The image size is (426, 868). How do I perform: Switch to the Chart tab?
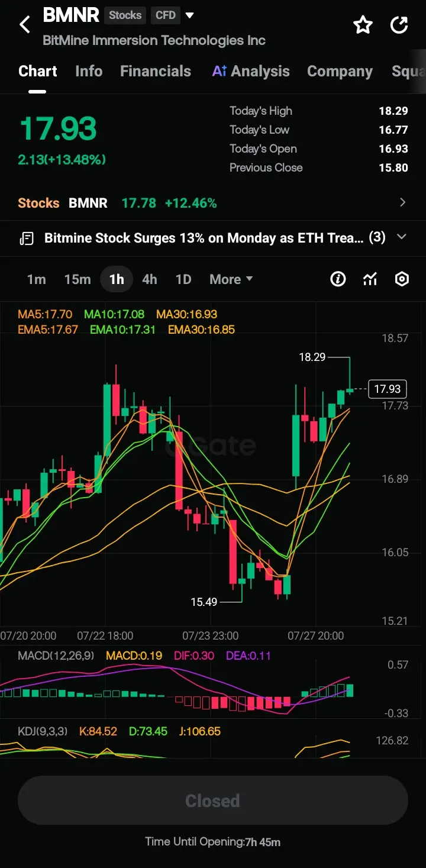click(38, 72)
